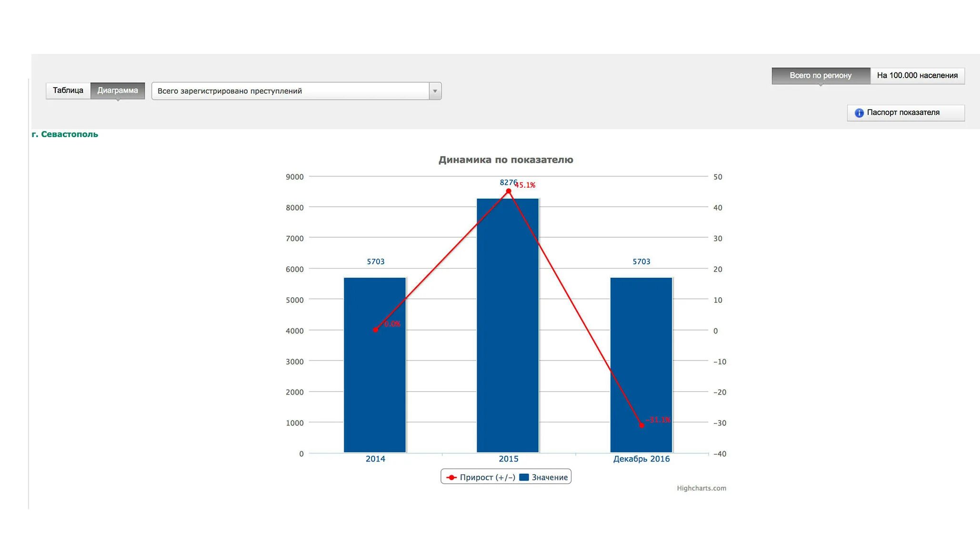Open the Highcharts.com credit link

tap(701, 488)
